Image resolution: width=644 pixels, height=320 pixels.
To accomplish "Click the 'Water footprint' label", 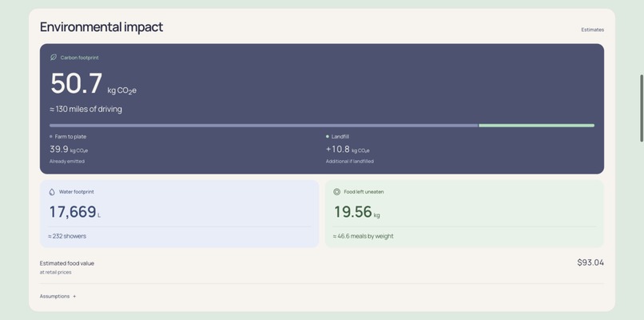I will [77, 192].
